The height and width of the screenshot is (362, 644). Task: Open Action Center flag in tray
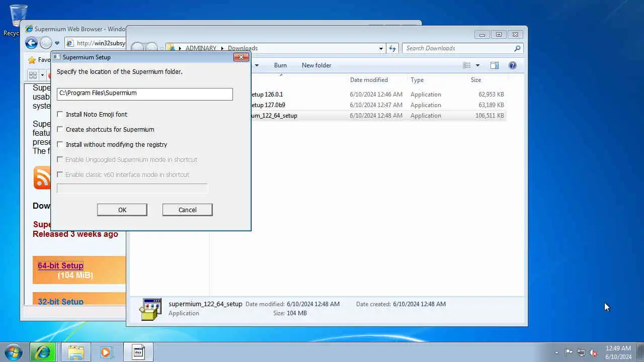[x=569, y=352]
